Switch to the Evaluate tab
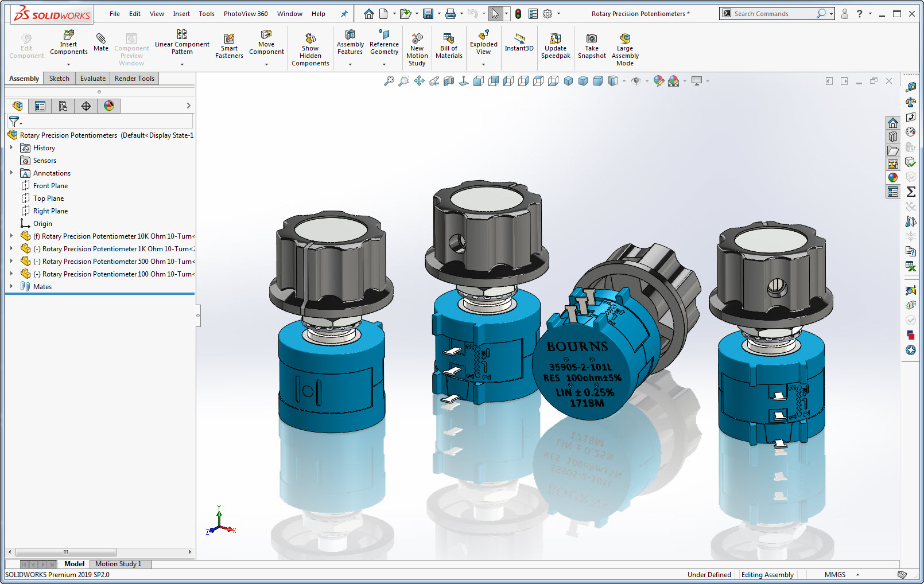The height and width of the screenshot is (584, 924). click(x=93, y=79)
